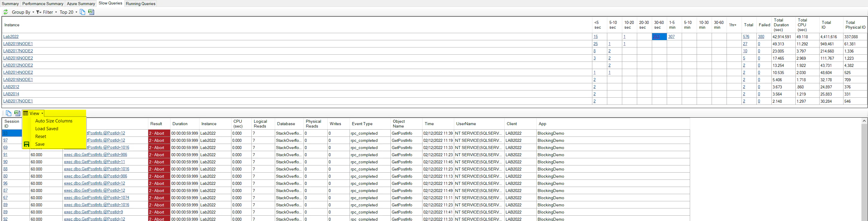868x221 pixels.
Task: Open session ID 91 link
Action: pos(5,155)
